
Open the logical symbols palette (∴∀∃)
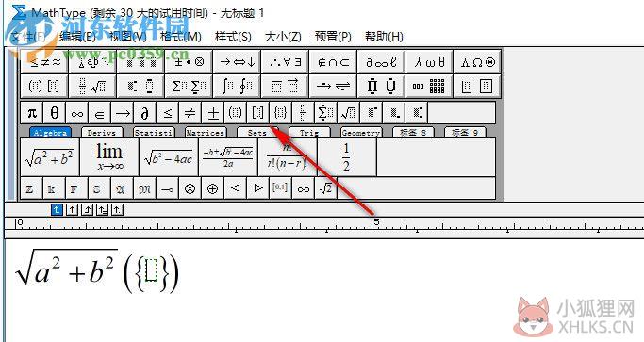[x=285, y=62]
